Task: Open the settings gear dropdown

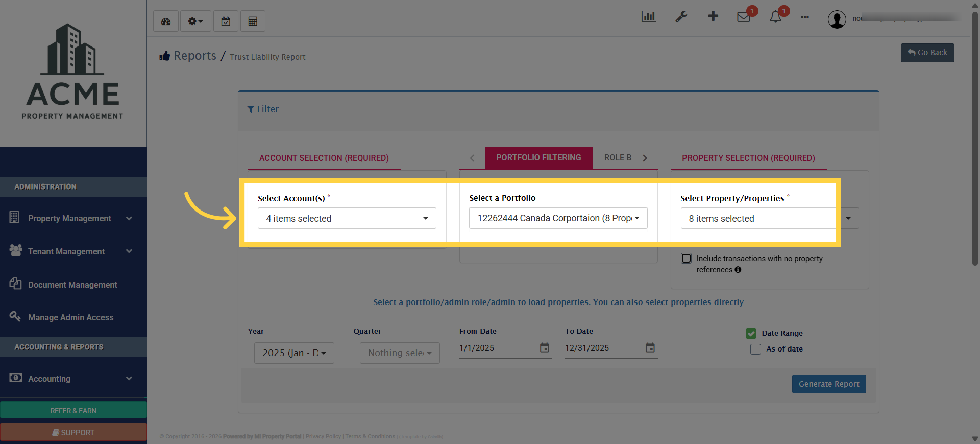Action: 195,21
